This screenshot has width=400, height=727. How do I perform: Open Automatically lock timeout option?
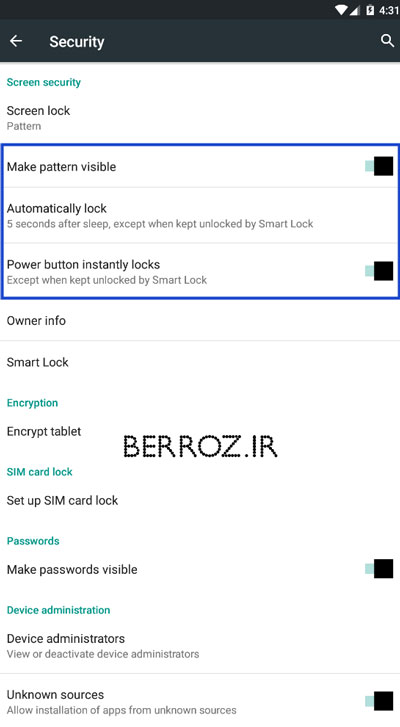pos(200,216)
